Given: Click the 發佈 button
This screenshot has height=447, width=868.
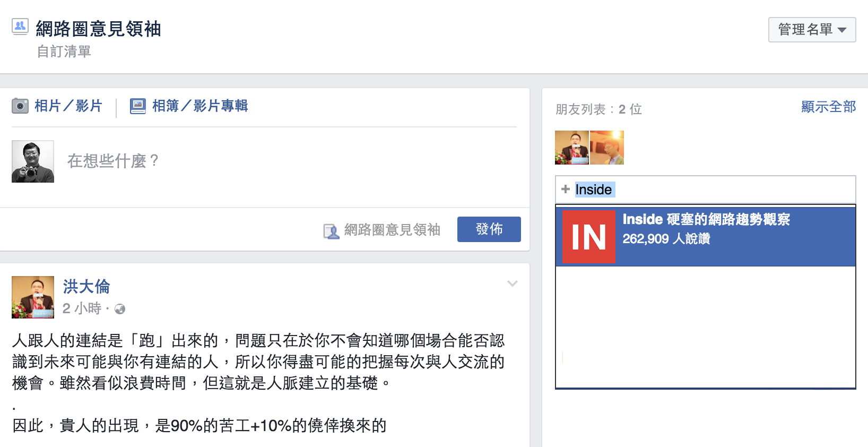Looking at the screenshot, I should pyautogui.click(x=489, y=229).
